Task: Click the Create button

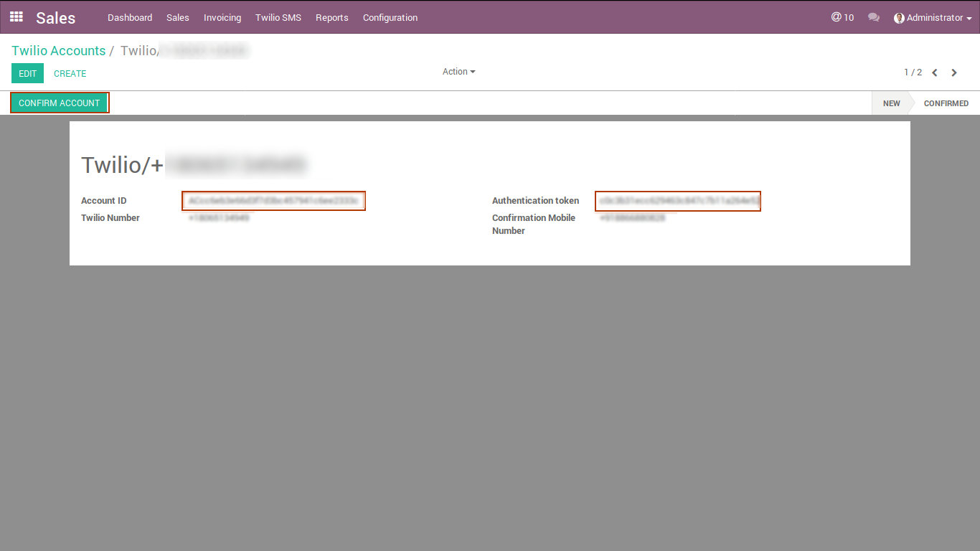Action: [x=70, y=73]
